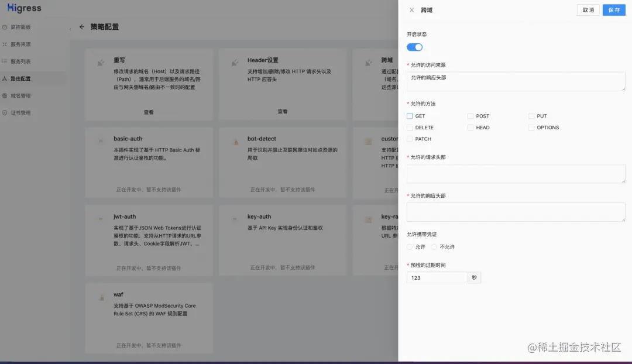Click the 允许的请求头部 text area

click(x=516, y=173)
